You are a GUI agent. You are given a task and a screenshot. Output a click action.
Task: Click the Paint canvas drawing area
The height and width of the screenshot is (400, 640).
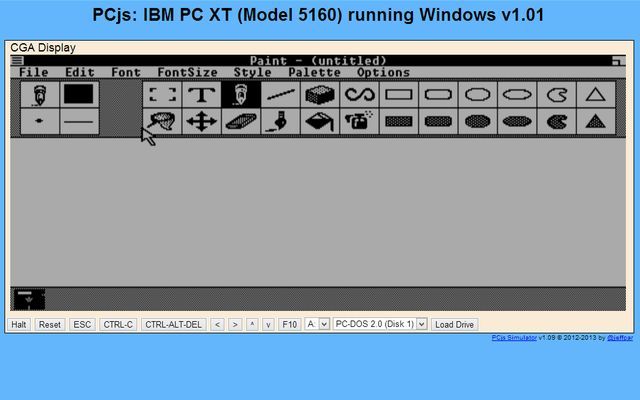(318, 212)
